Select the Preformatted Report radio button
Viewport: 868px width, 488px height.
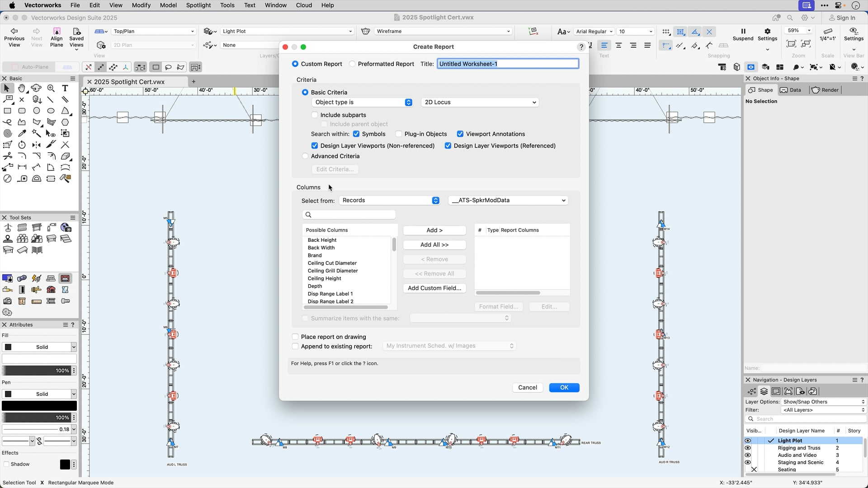coord(353,64)
